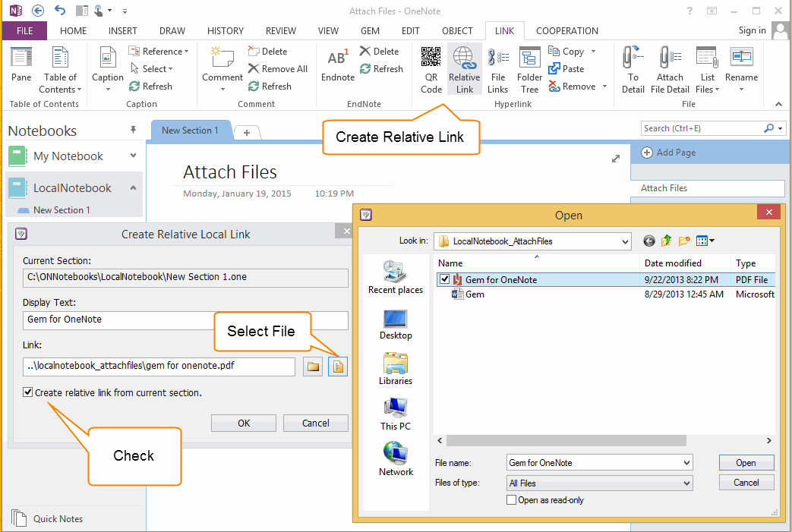Click Cancel in Create Relative Local Link dialog

(316, 423)
